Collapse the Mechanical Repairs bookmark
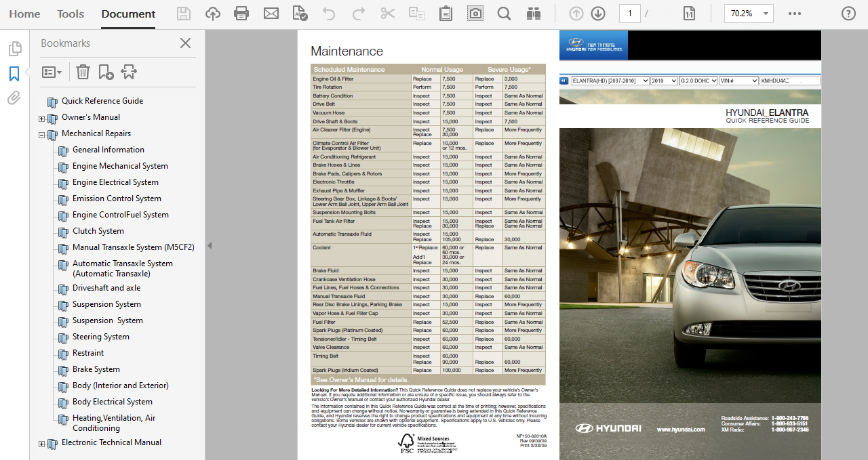868x460 pixels. [42, 135]
